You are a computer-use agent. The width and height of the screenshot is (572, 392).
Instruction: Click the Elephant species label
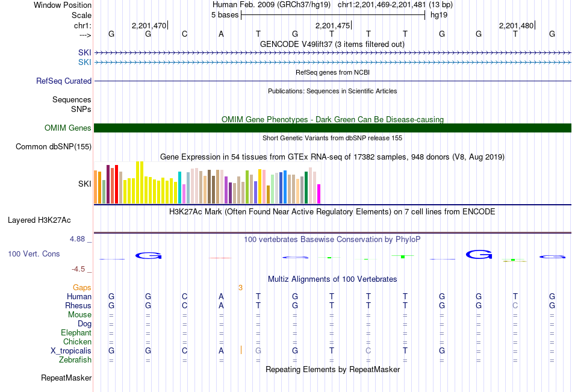point(76,333)
